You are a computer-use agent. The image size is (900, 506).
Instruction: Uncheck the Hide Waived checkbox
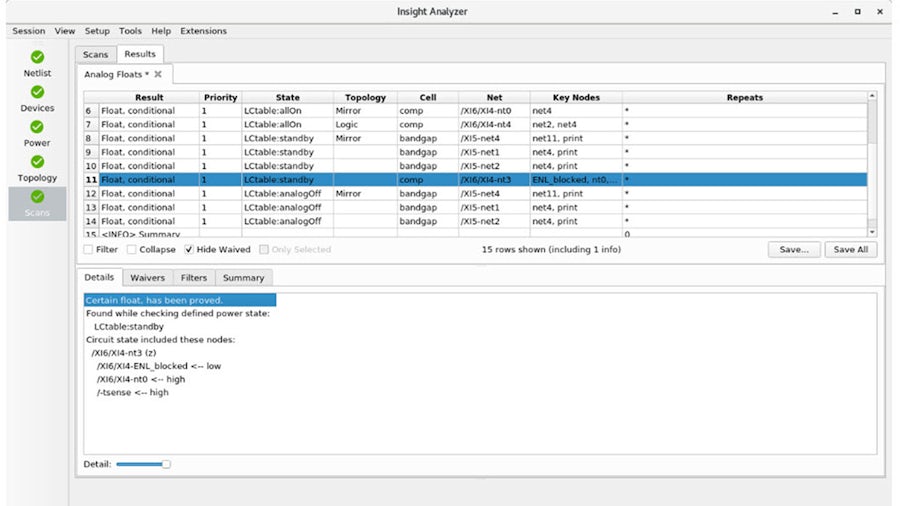pyautogui.click(x=189, y=249)
